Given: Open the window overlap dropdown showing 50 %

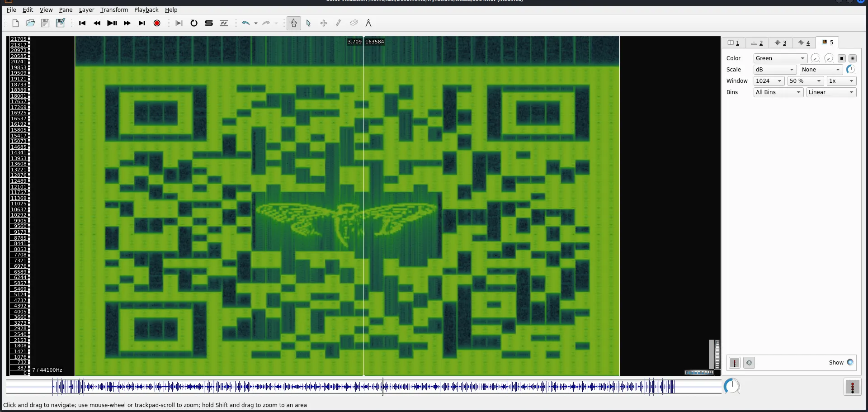Looking at the screenshot, I should click(806, 81).
